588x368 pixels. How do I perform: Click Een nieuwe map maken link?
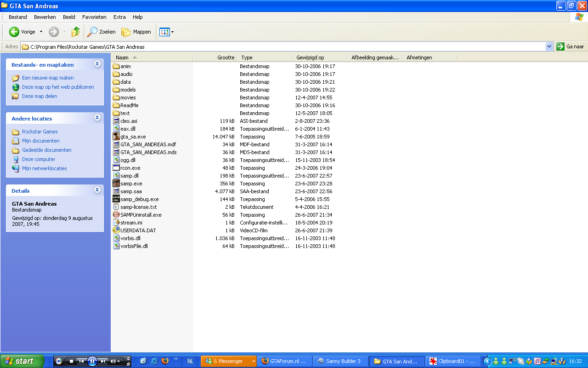click(x=48, y=78)
